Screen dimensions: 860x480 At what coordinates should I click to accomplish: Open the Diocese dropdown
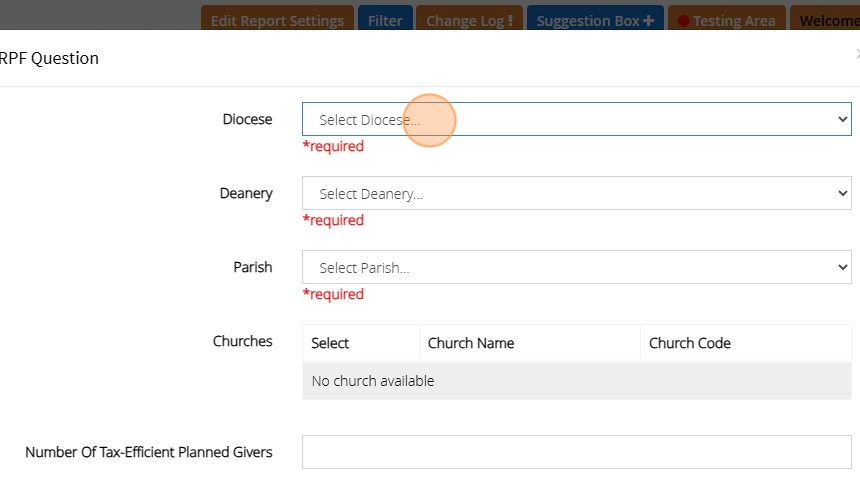tap(576, 119)
